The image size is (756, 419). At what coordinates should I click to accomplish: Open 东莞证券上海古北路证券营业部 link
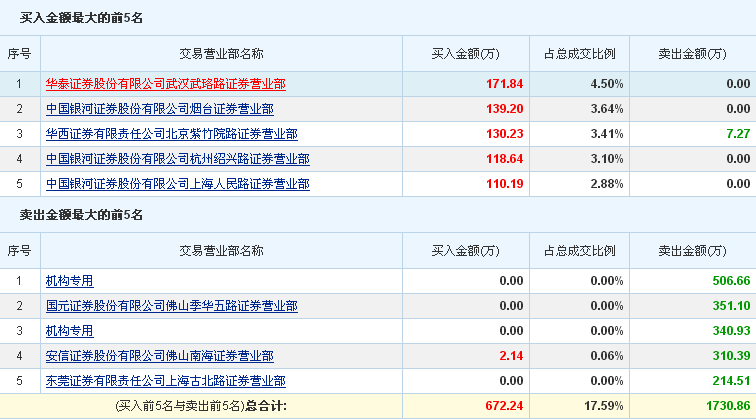(x=165, y=381)
